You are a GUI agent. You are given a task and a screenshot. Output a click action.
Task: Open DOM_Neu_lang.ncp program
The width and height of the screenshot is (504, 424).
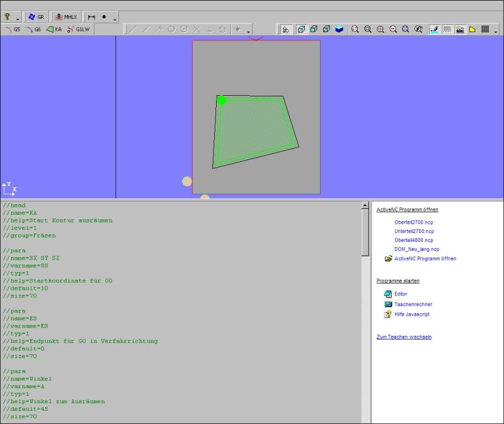(417, 249)
